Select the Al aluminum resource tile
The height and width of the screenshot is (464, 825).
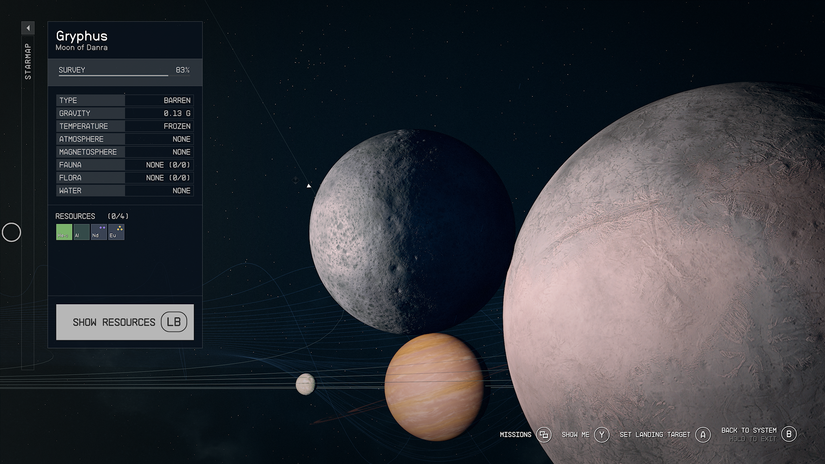pos(81,232)
